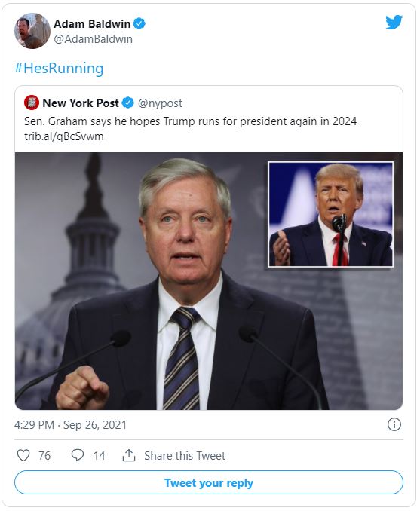Open the main Sen. Graham photo
The height and width of the screenshot is (511, 420).
209,281
